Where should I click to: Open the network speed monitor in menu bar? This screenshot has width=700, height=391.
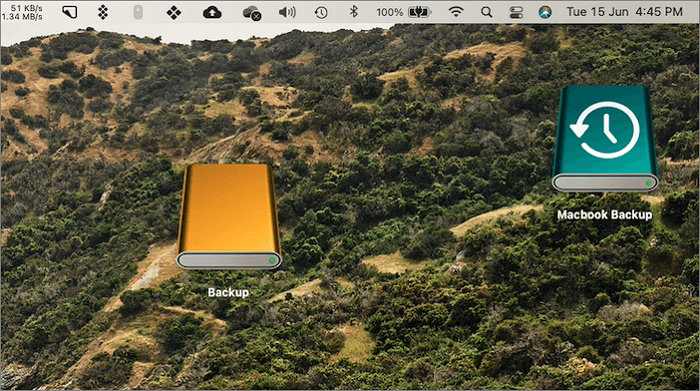pos(22,12)
